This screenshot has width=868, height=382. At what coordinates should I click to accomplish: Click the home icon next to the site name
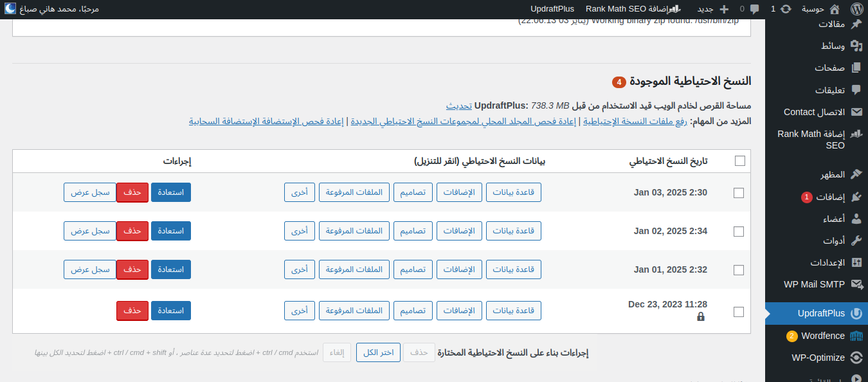835,9
